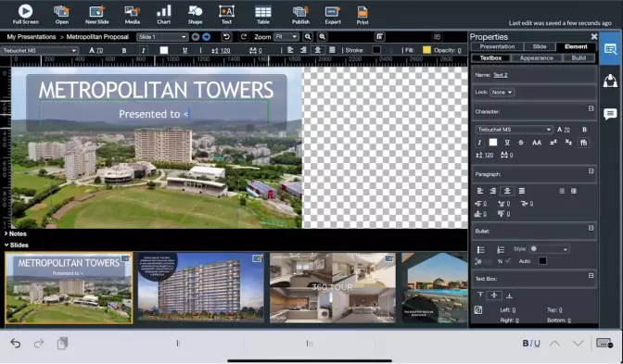Open the Properties panel sidebar icon

(x=610, y=49)
